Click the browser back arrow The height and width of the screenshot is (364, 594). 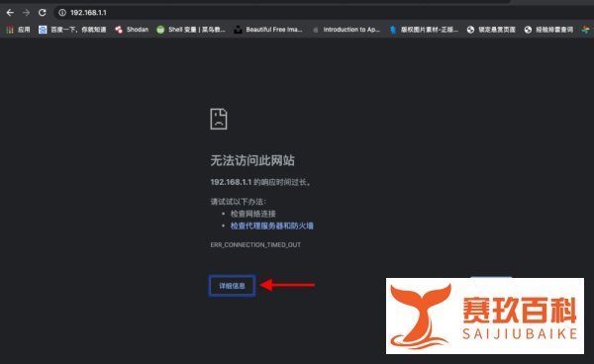click(x=10, y=13)
